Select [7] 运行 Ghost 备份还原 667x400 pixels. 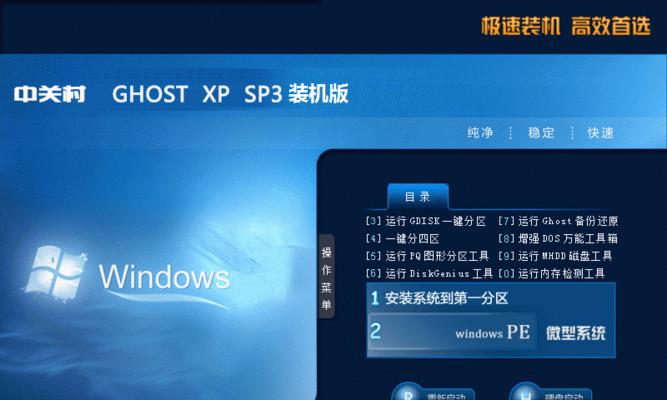pos(558,221)
